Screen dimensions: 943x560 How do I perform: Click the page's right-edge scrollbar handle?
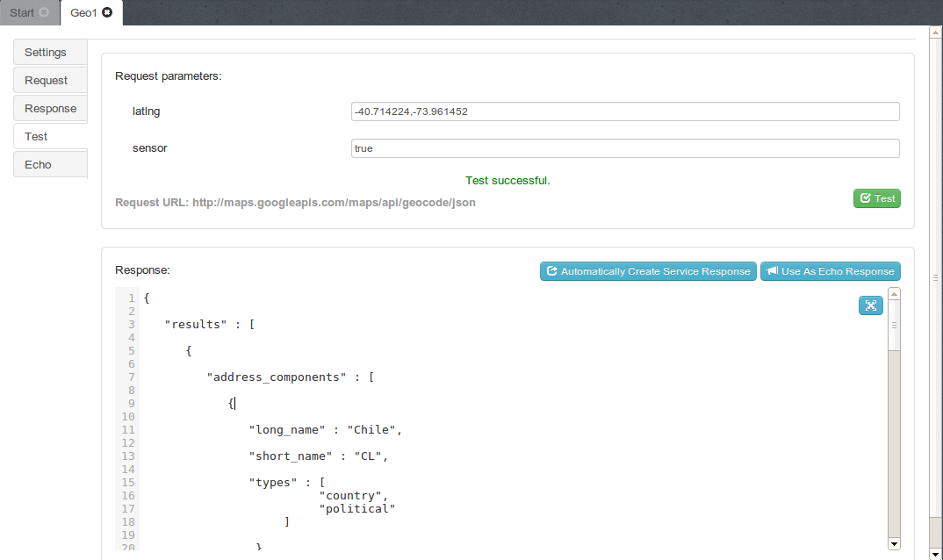point(935,277)
